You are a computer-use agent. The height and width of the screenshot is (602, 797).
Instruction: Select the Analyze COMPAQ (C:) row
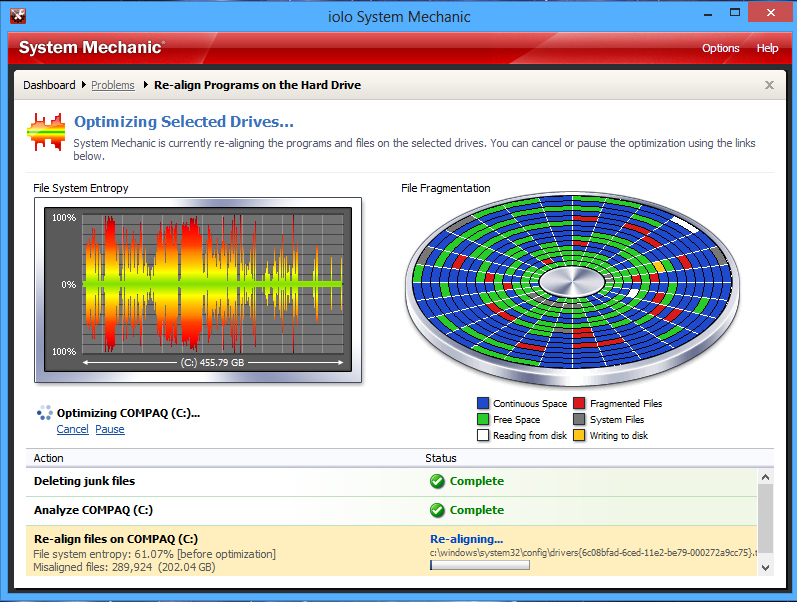click(391, 510)
